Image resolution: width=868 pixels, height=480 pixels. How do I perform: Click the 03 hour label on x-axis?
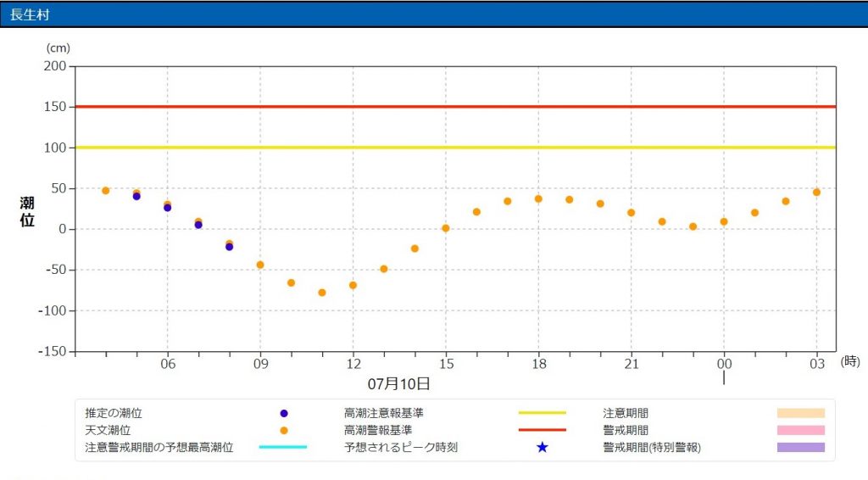click(817, 364)
